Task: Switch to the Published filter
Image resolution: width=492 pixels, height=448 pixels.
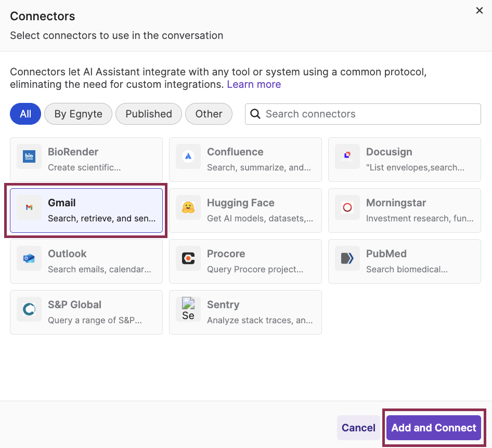Action: [148, 114]
